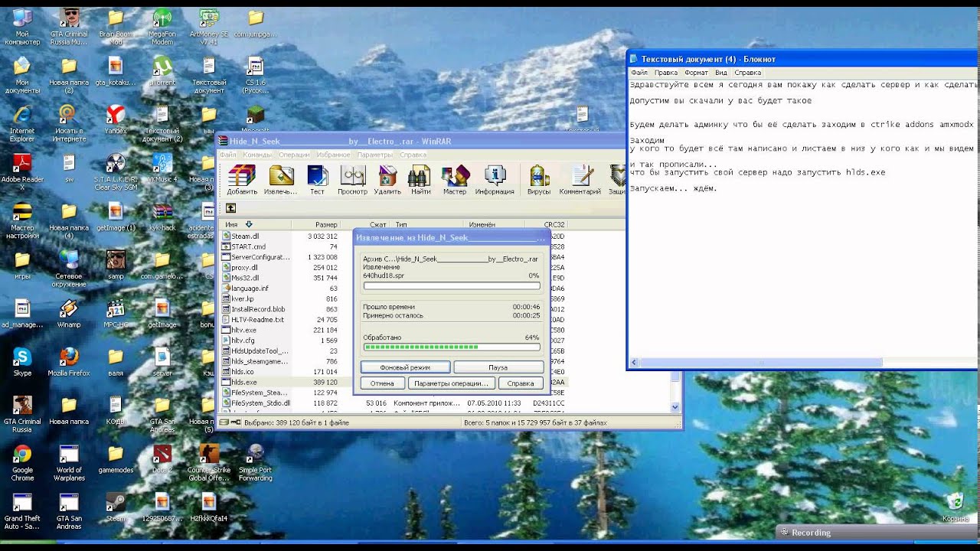Open the Правка menu in Notepad

coord(666,73)
